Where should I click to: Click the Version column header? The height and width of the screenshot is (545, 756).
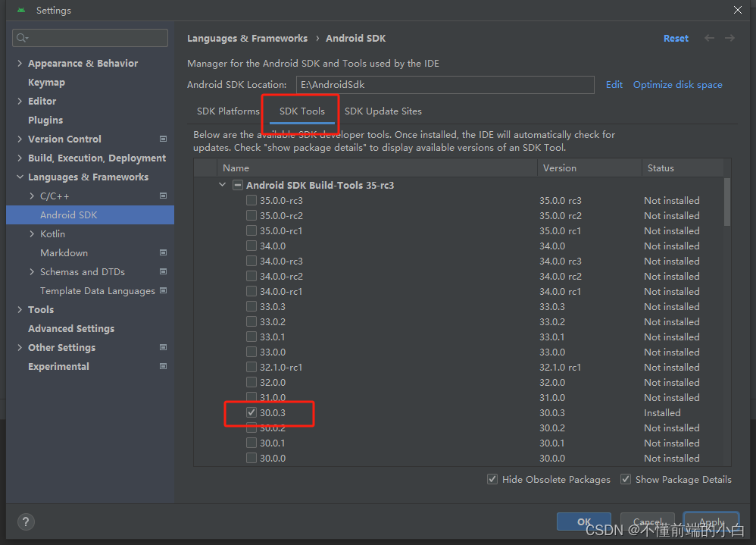pos(589,168)
